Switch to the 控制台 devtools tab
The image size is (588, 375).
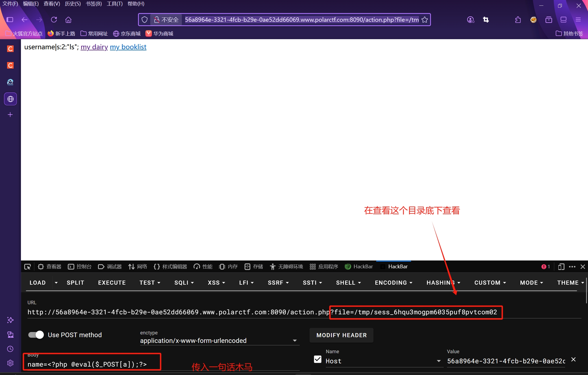[80, 267]
